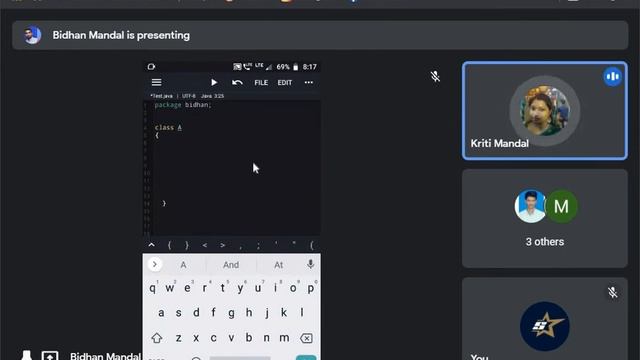Insert semicolon from symbol bar
Screen dimensions: 640x360
point(258,245)
